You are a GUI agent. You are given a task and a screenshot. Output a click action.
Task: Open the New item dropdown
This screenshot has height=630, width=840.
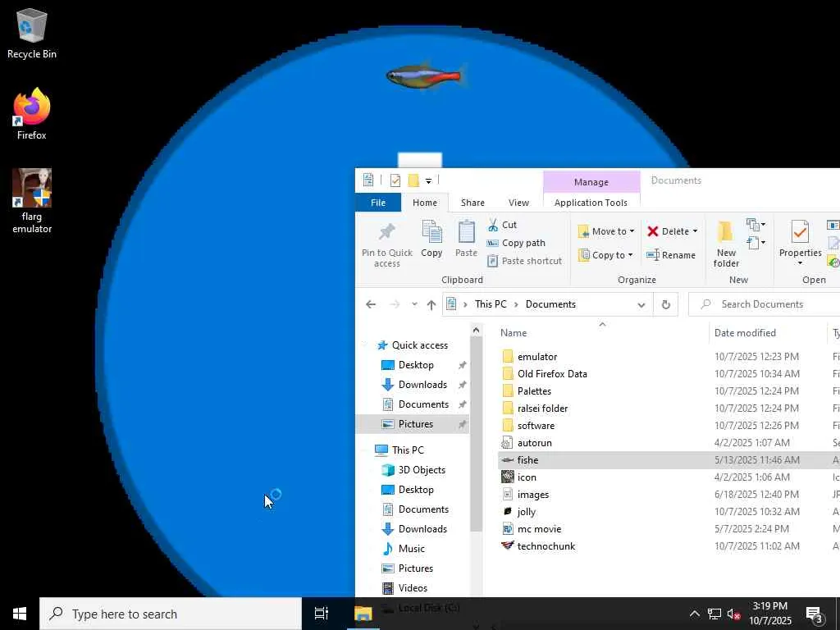point(756,224)
